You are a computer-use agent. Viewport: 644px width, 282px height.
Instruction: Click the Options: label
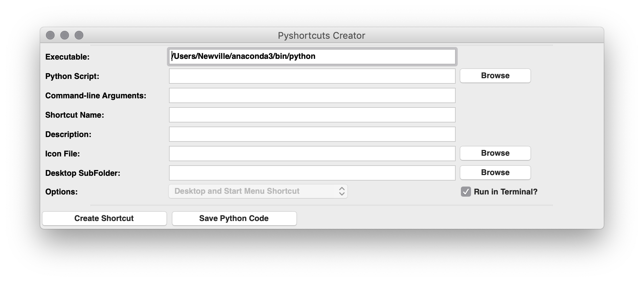pos(61,192)
